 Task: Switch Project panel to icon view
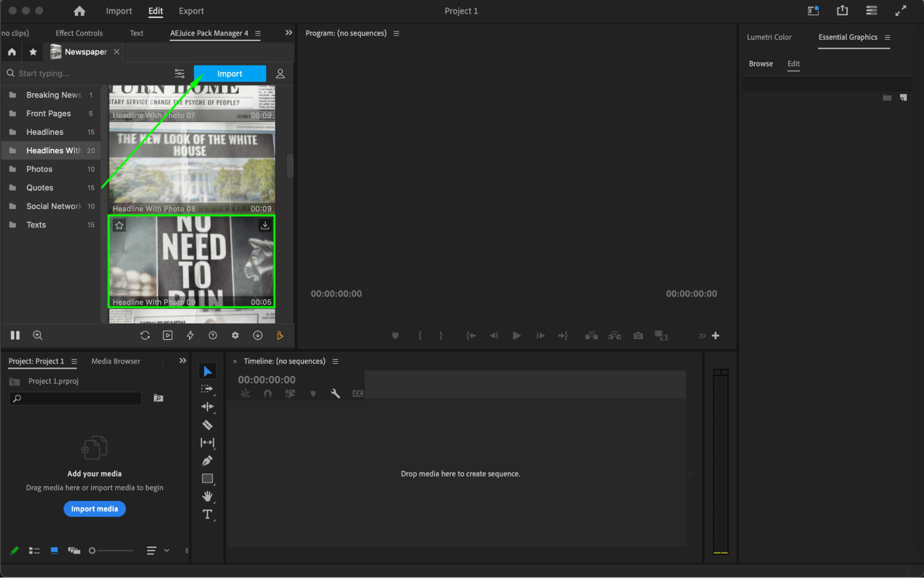[54, 550]
